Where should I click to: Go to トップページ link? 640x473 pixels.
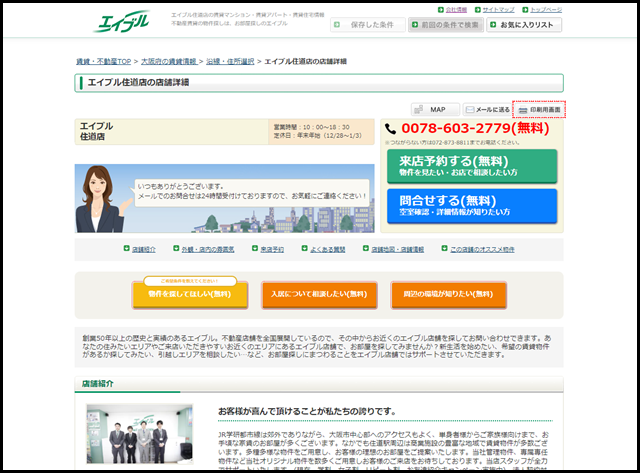(x=546, y=10)
